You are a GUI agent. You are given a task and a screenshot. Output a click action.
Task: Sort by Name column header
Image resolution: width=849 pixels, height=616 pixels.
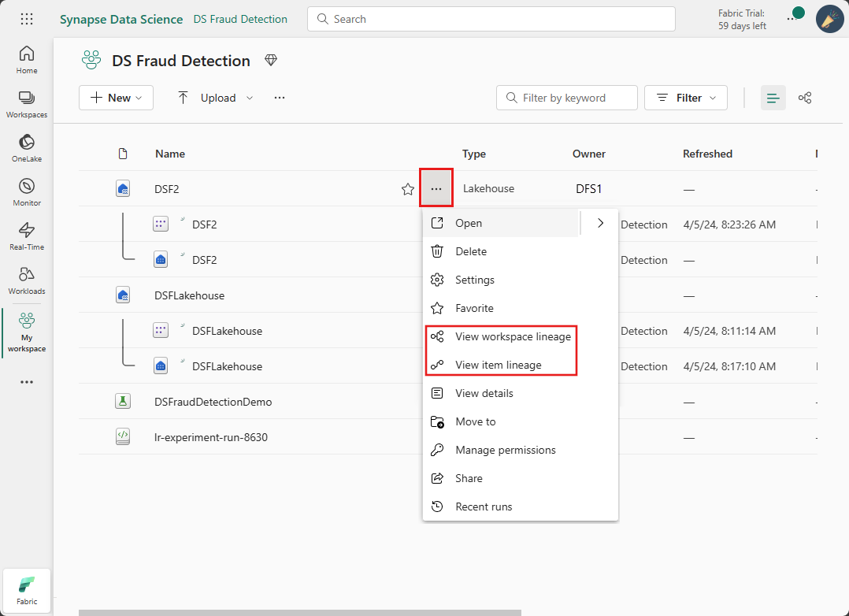(170, 154)
